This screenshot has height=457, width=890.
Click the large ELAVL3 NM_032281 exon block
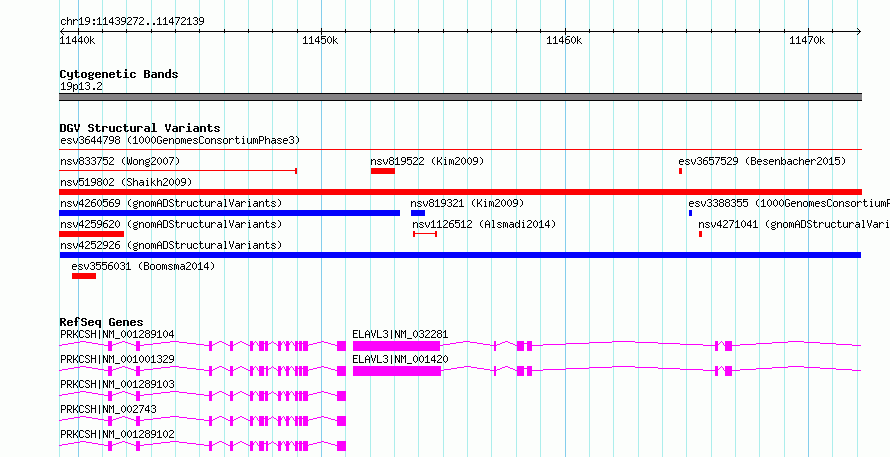click(396, 346)
